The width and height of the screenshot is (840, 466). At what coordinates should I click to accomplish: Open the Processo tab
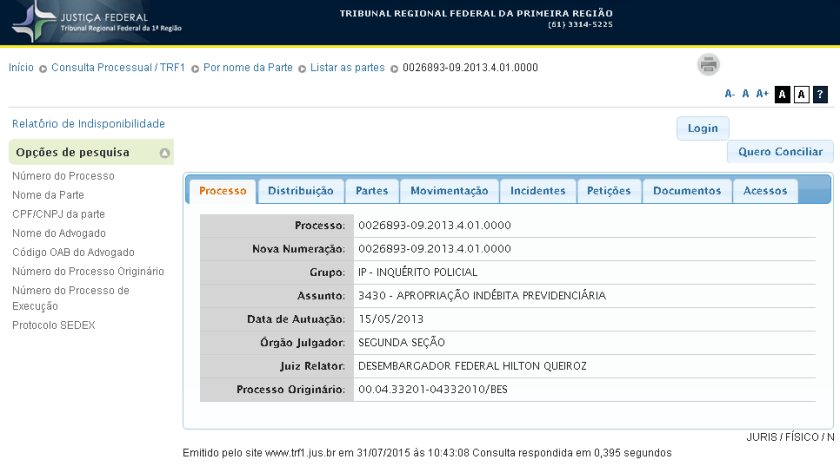[223, 191]
